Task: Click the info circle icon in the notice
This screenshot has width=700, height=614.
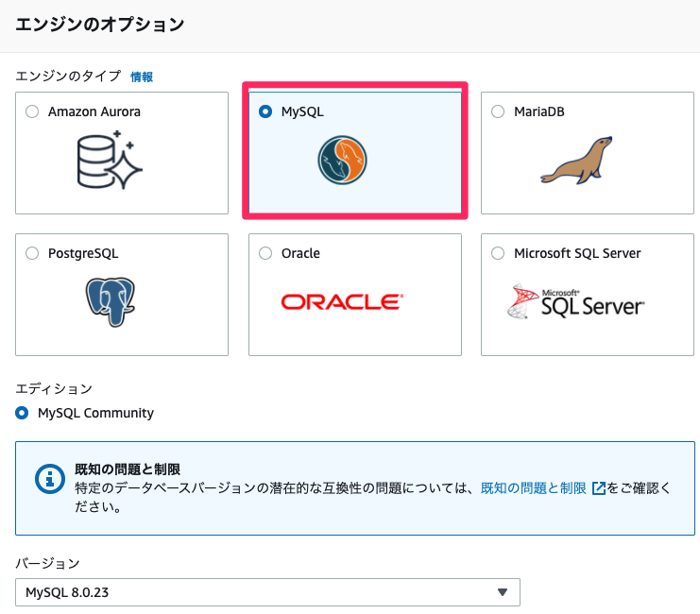Action: tap(50, 479)
